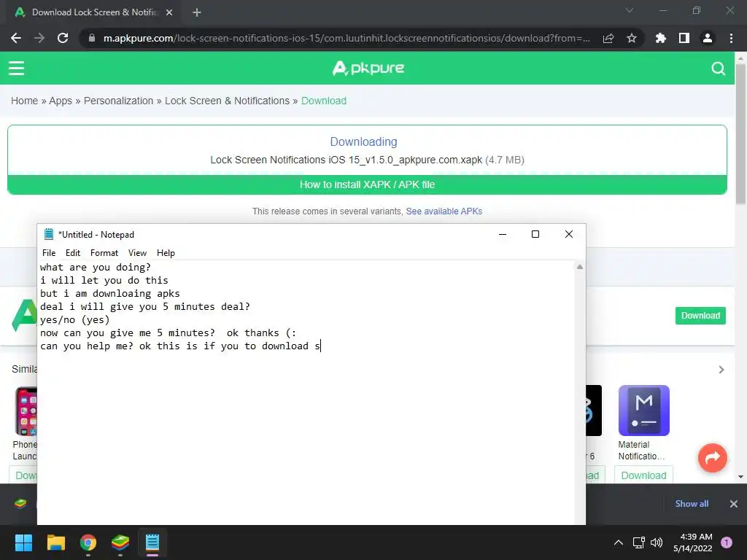Click the BlueStacks file icon in downloads bar
Screen dimensions: 747x560
click(20, 503)
